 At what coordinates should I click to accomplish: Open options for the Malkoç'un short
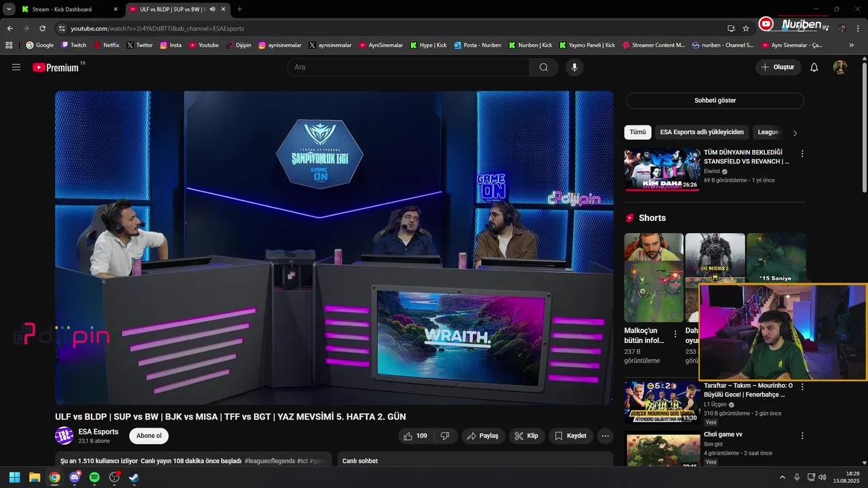click(x=675, y=334)
